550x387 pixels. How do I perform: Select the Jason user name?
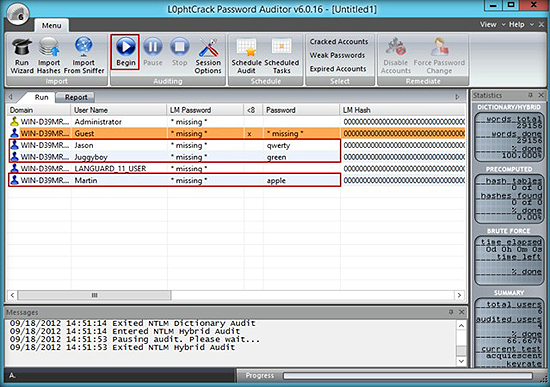(84, 145)
